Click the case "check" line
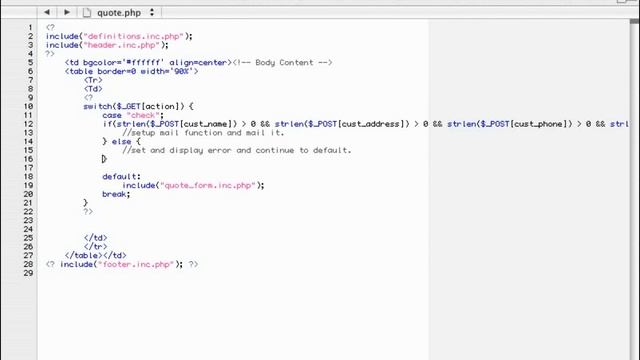640x360 pixels. [x=133, y=116]
